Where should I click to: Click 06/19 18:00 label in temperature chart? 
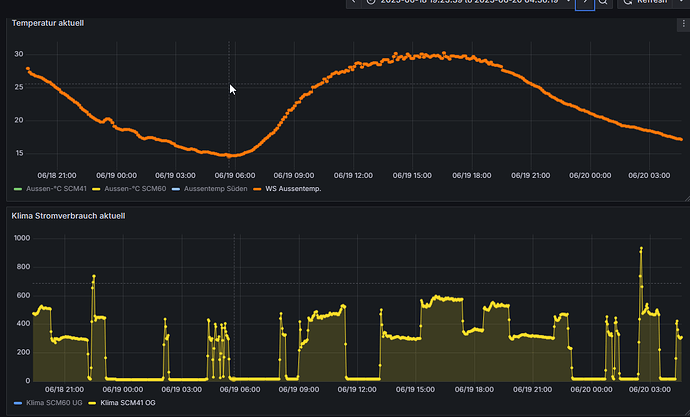click(471, 176)
